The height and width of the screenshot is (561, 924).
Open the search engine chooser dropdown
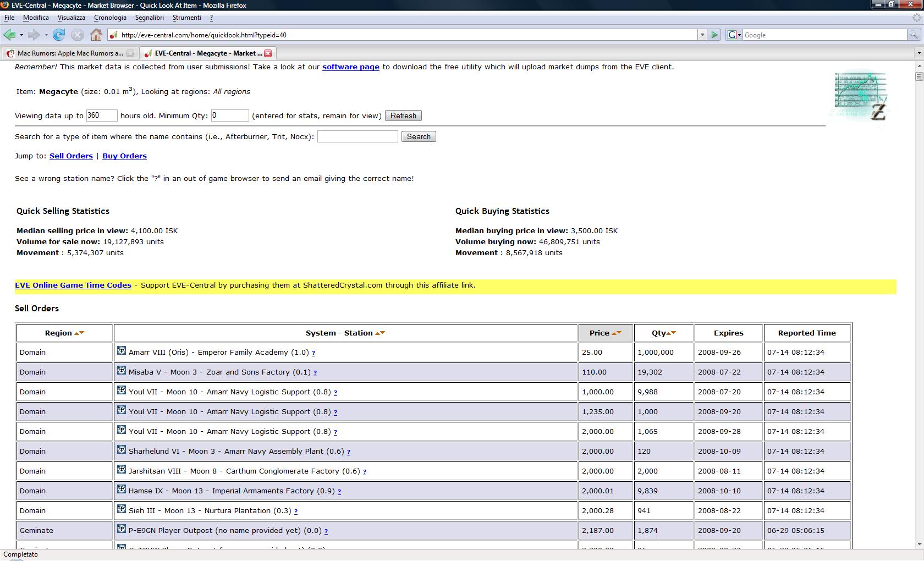click(740, 35)
